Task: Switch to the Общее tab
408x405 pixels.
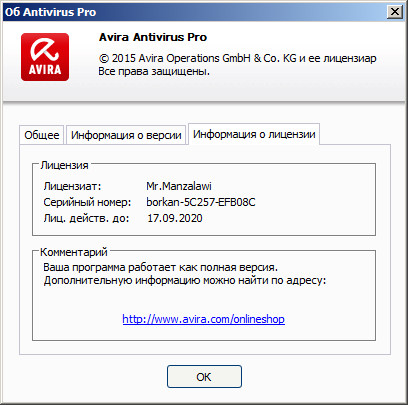Action: (42, 135)
